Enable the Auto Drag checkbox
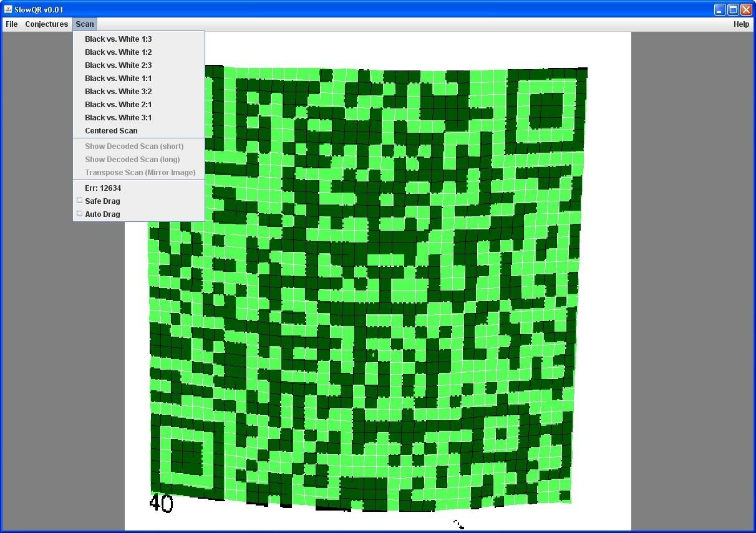 tap(80, 214)
